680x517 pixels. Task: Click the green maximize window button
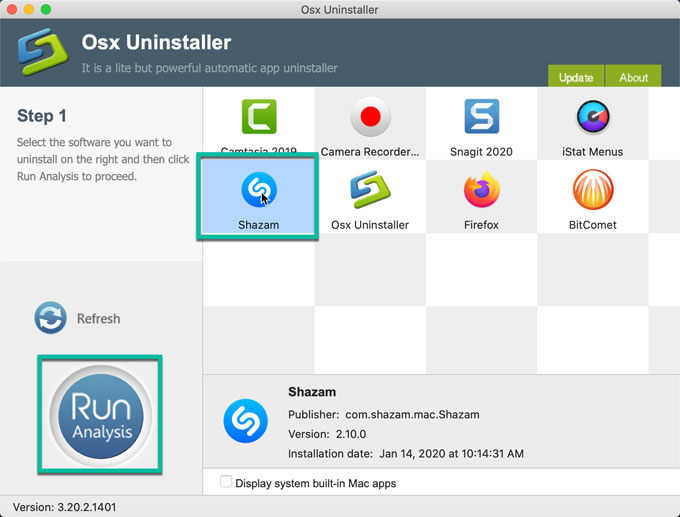pyautogui.click(x=46, y=9)
